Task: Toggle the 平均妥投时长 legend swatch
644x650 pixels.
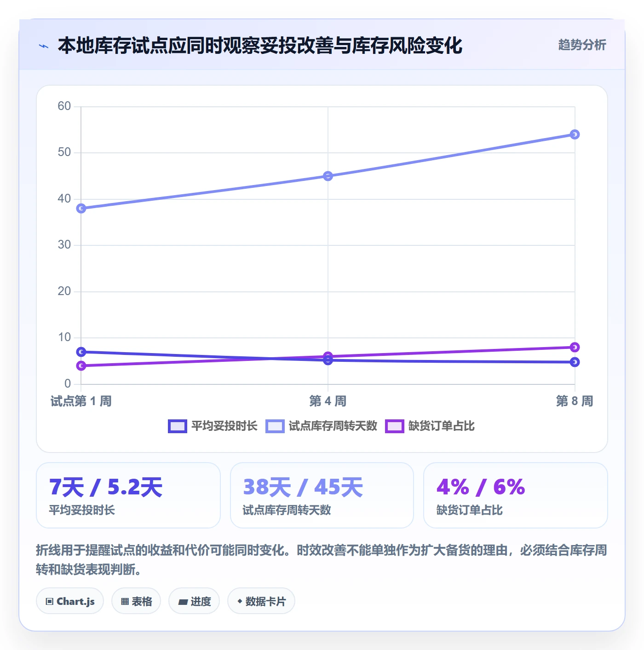Action: (178, 426)
